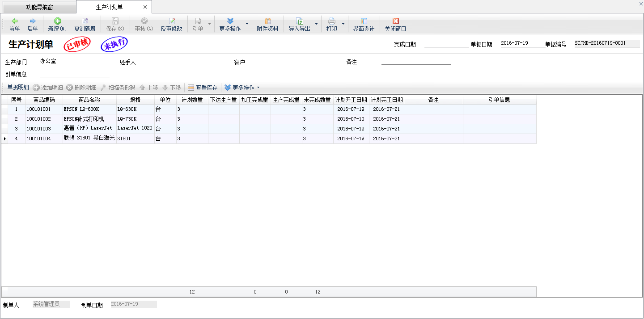Switch to the 功能导航窗 tab
This screenshot has height=319, width=644.
point(39,7)
